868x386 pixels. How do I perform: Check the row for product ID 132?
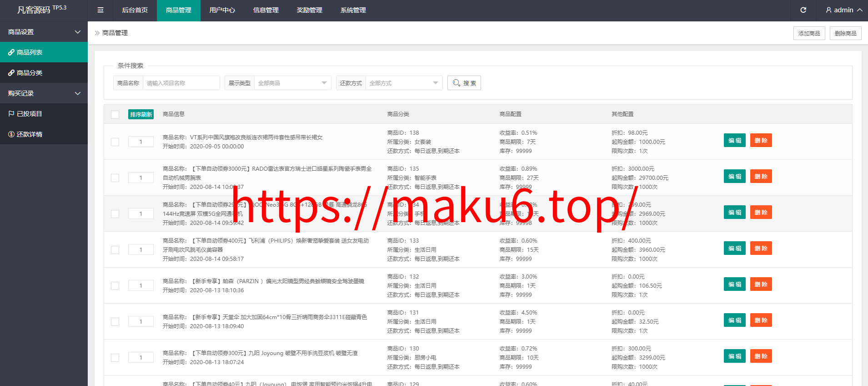(115, 286)
